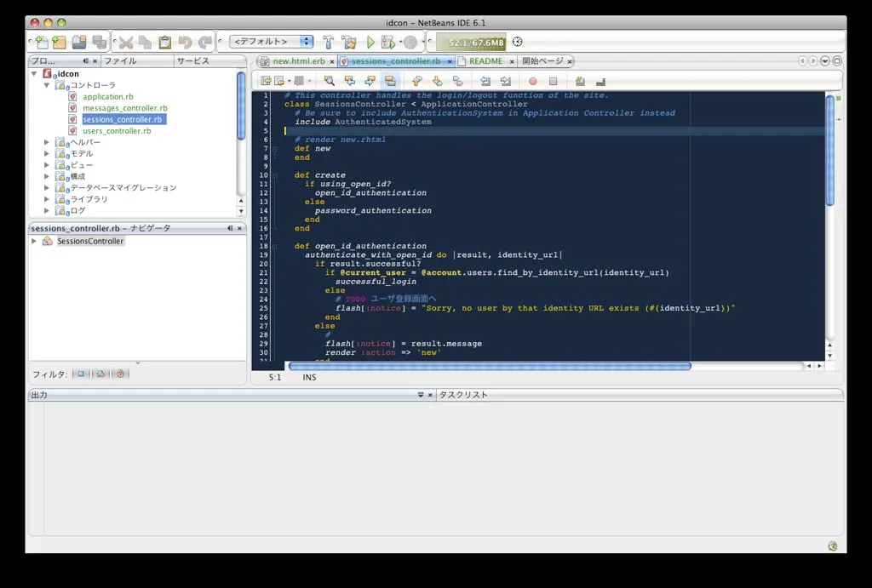Click Find Previous Occurrence editor icon
The image size is (872, 588).
(350, 81)
